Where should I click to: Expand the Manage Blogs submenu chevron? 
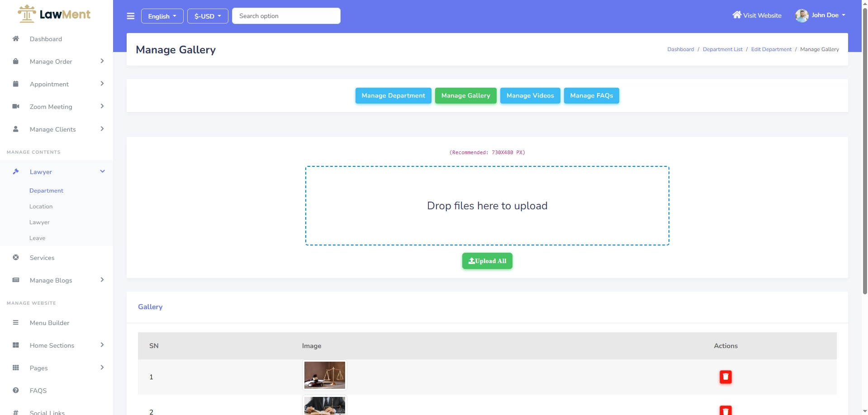point(102,280)
